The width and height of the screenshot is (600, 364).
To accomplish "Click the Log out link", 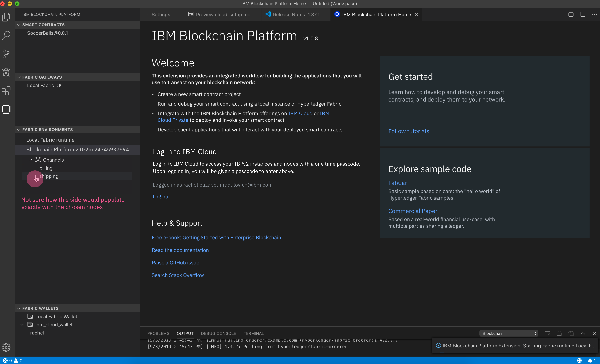I will click(161, 197).
